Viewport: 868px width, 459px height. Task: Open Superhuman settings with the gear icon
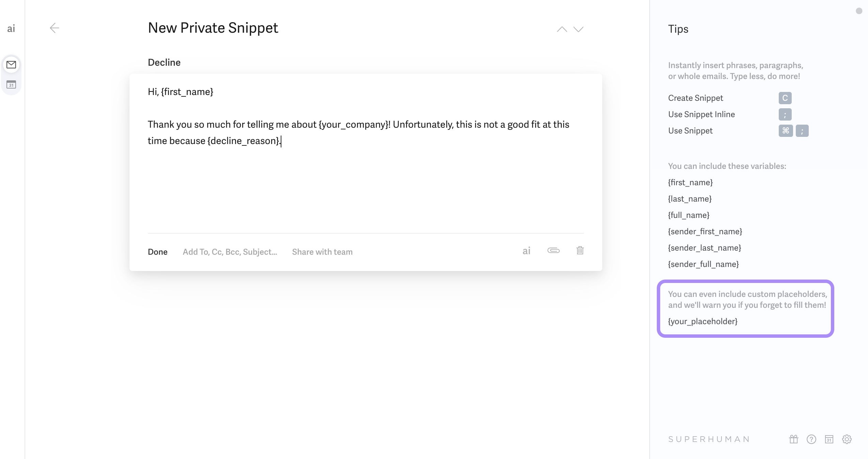tap(847, 439)
